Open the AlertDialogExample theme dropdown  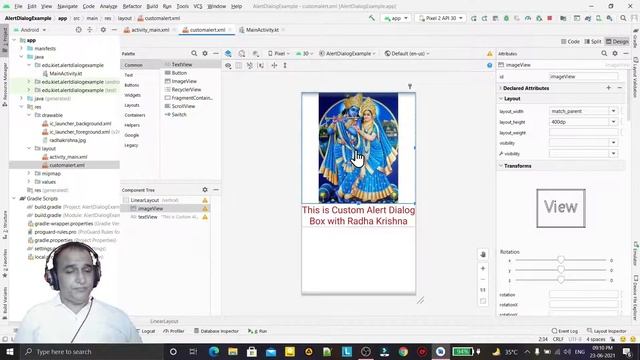coord(347,53)
